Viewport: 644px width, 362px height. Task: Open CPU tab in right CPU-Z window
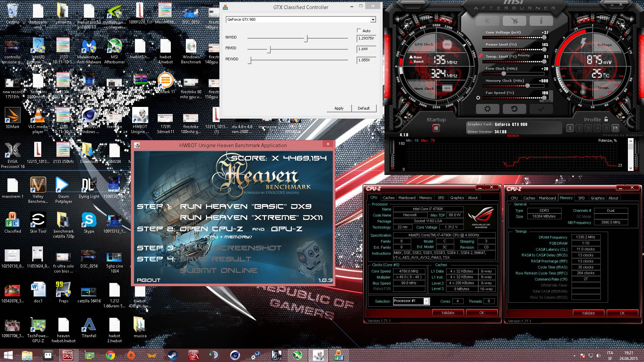(x=514, y=198)
